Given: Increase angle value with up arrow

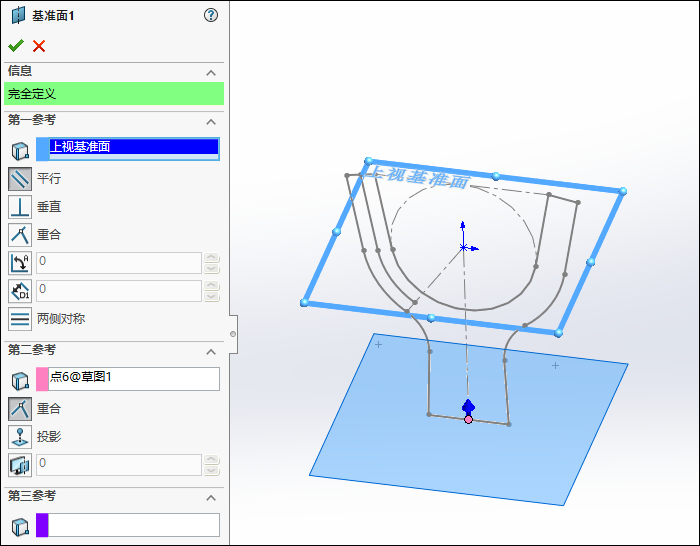Looking at the screenshot, I should point(212,258).
